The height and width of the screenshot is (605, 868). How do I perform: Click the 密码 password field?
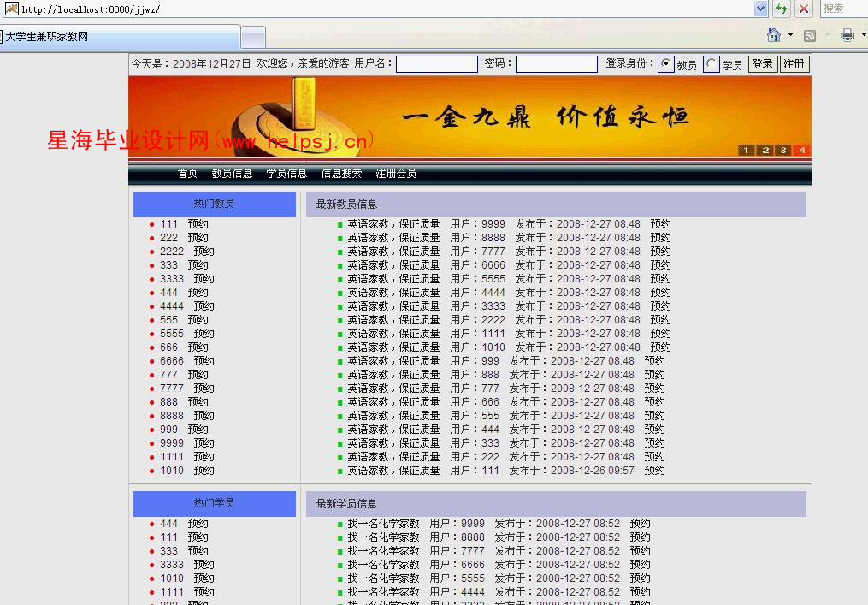(x=557, y=64)
